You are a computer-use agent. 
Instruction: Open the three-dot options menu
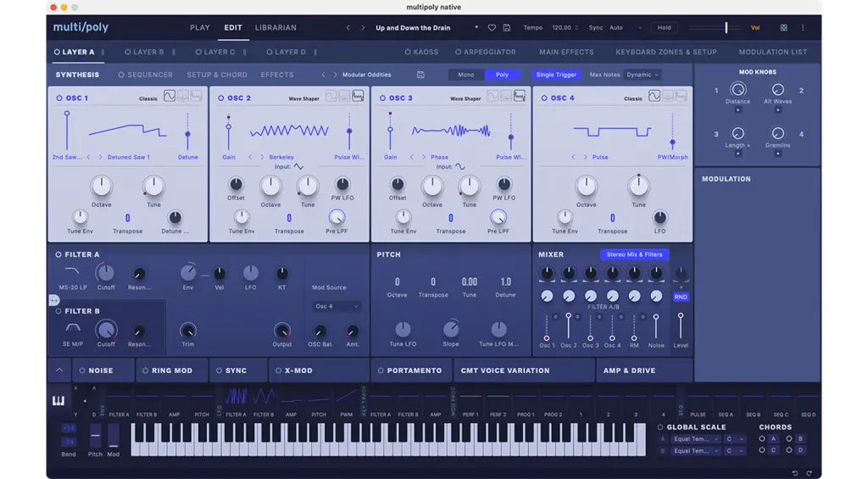tap(803, 28)
